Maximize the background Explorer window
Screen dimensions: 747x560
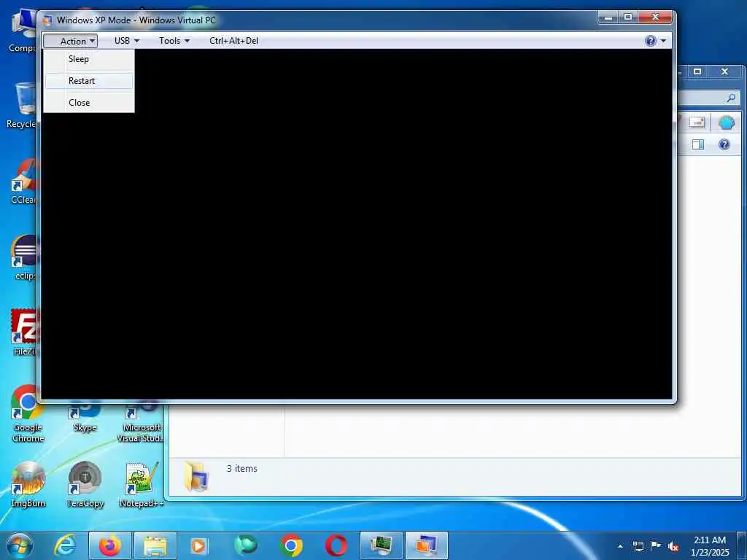pyautogui.click(x=697, y=71)
